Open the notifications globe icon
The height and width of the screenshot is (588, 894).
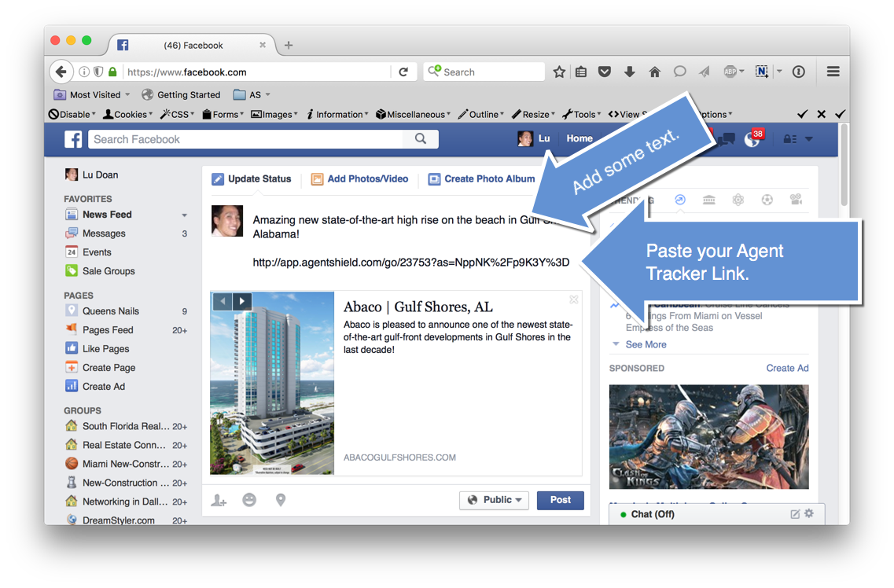tap(752, 139)
